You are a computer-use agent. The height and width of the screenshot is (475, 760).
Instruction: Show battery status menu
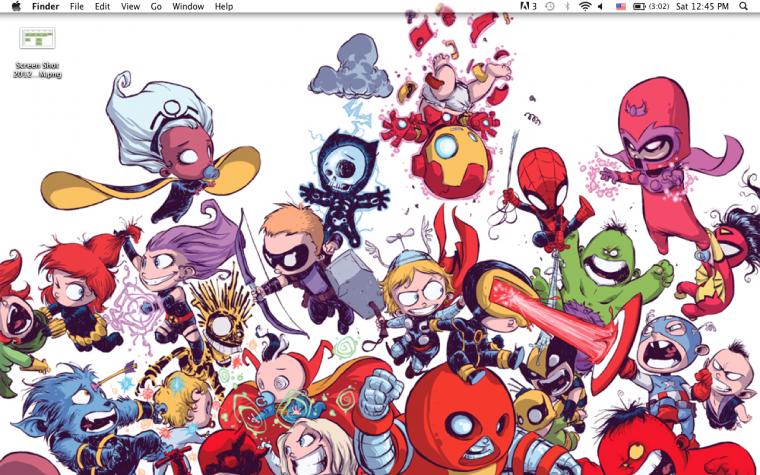[639, 6]
